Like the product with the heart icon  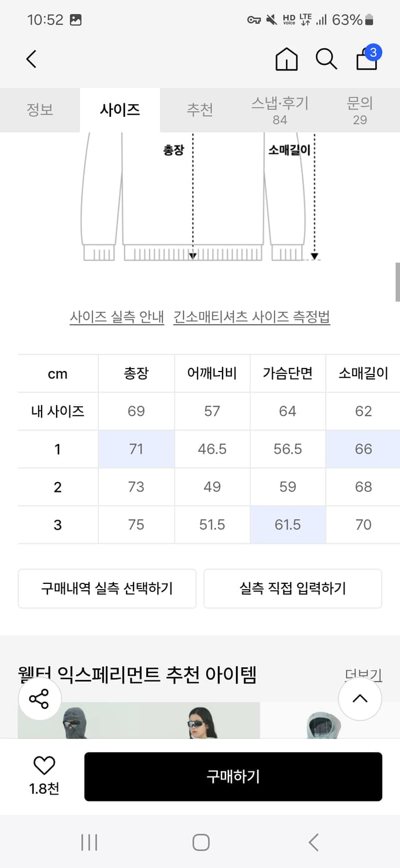[x=42, y=765]
